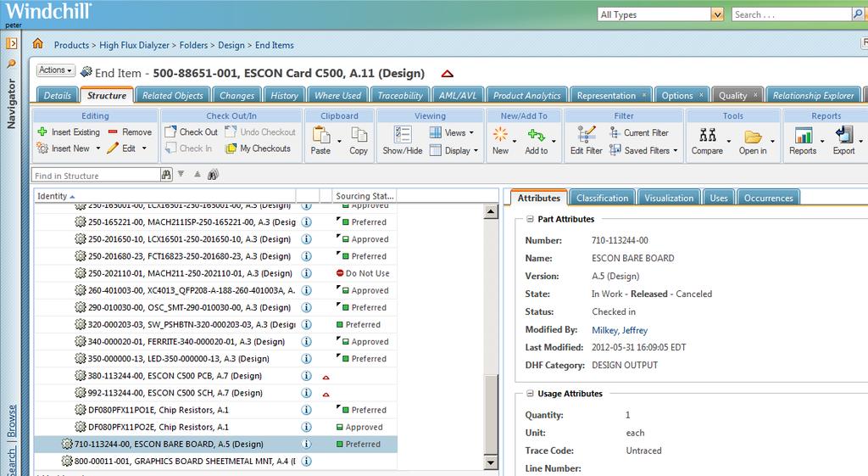Click the Add to icon
This screenshot has height=476, width=868.
pyautogui.click(x=536, y=135)
